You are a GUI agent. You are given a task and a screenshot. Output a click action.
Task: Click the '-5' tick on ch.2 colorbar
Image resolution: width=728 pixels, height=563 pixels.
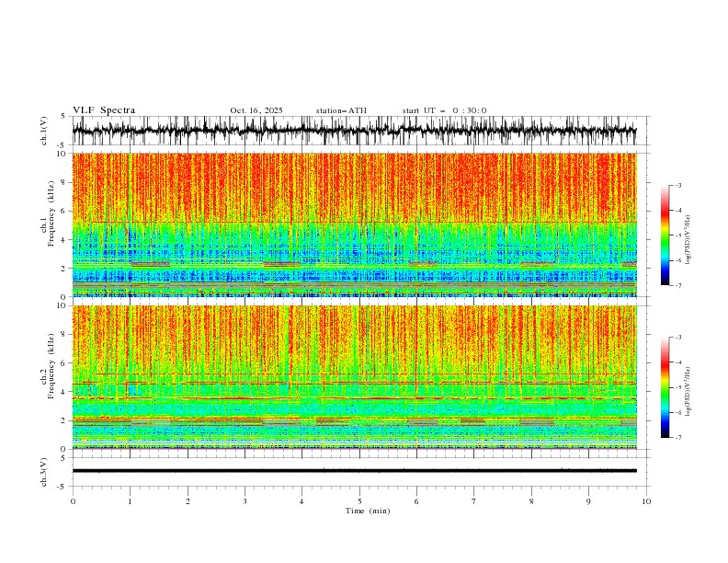pyautogui.click(x=678, y=387)
